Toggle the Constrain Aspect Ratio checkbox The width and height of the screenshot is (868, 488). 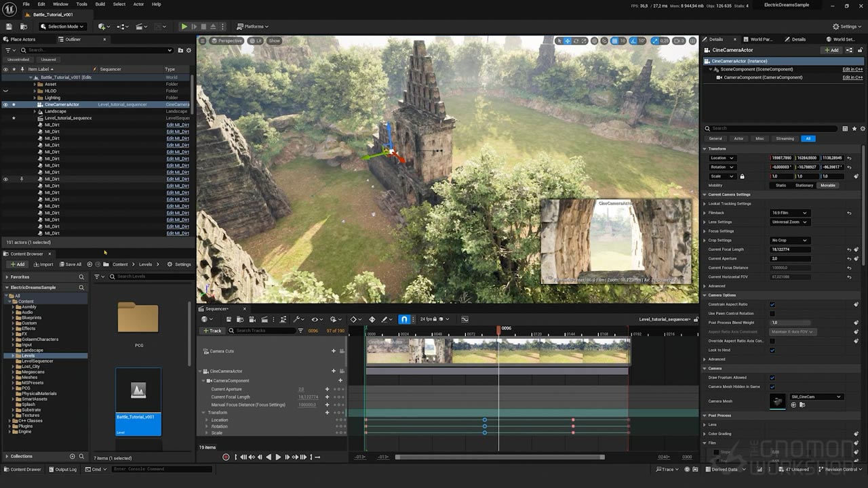tap(772, 304)
